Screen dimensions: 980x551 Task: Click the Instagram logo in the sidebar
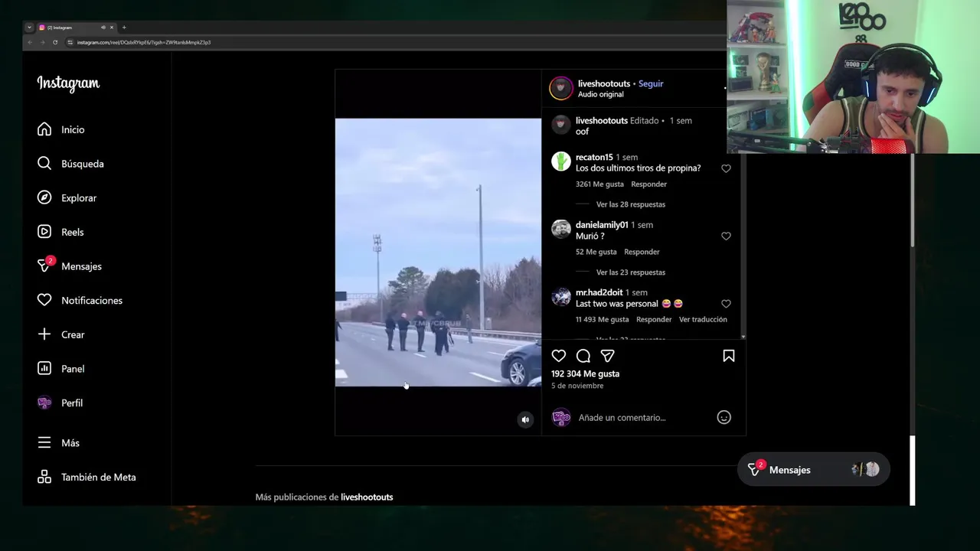tap(68, 83)
